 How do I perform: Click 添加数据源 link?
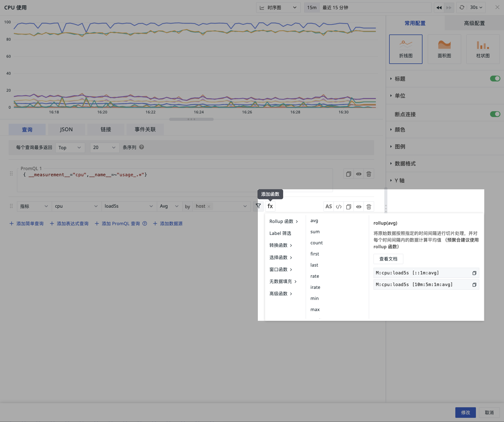[168, 224]
